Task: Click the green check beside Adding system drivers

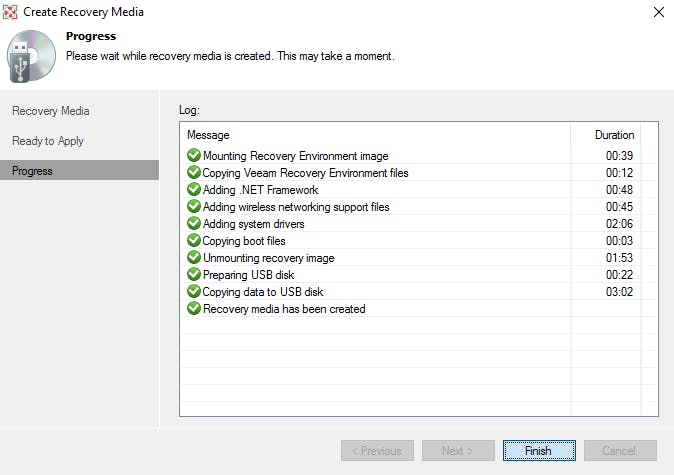Action: click(x=194, y=224)
